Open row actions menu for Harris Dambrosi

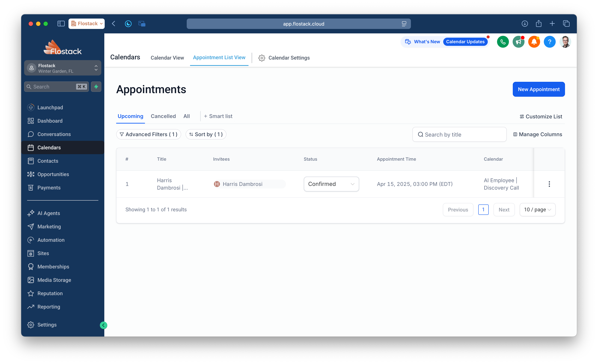[x=549, y=184]
